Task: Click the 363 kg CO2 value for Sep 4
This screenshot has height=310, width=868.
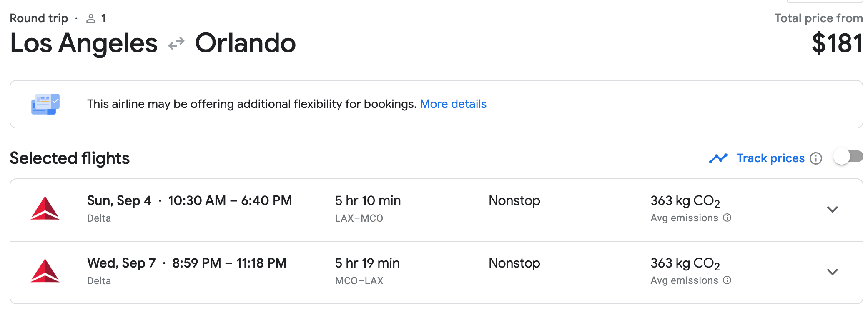Action: pos(685,201)
